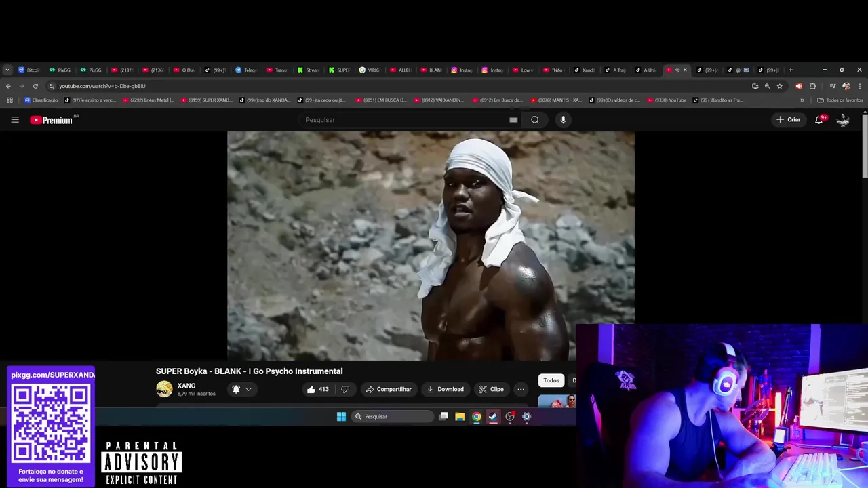Click the YouTube video player frame
This screenshot has height=488, width=868.
(x=431, y=246)
